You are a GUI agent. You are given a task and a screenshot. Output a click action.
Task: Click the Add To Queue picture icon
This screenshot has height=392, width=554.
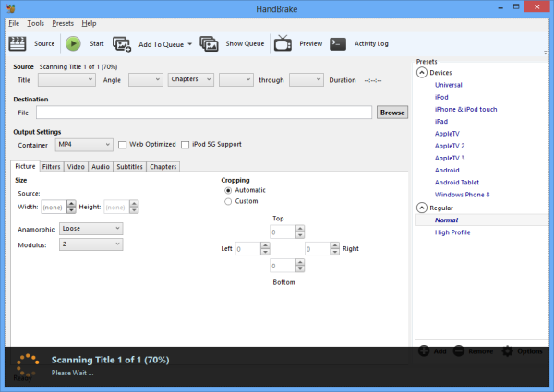(x=122, y=44)
